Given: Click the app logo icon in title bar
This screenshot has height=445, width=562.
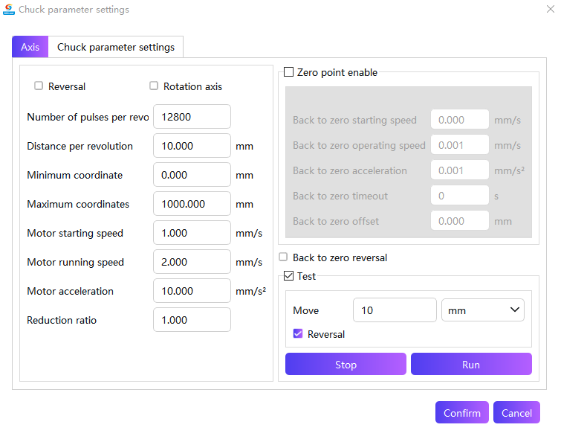Looking at the screenshot, I should [9, 9].
